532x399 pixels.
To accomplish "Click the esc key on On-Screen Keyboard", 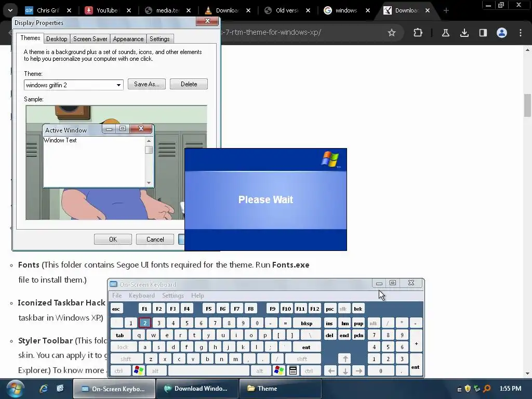I will [x=116, y=309].
